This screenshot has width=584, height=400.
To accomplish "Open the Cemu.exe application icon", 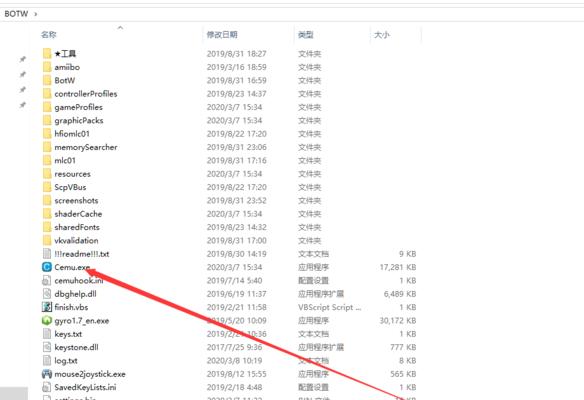I will [47, 267].
